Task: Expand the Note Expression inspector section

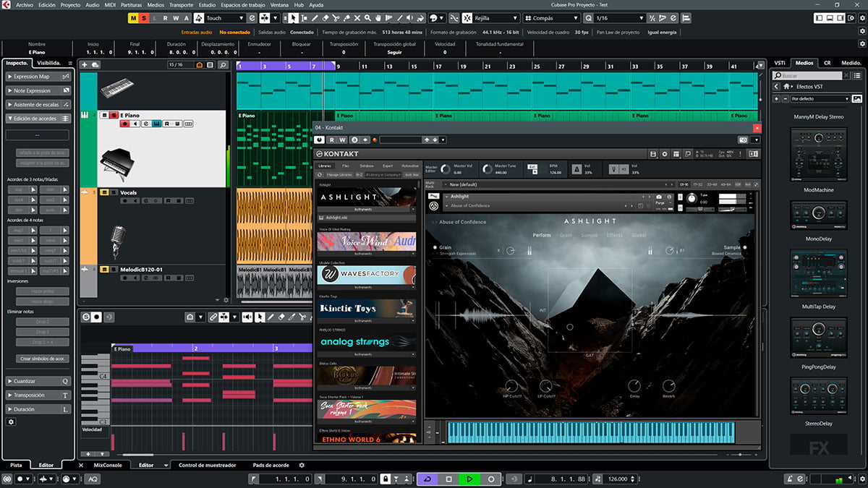Action: [38, 91]
